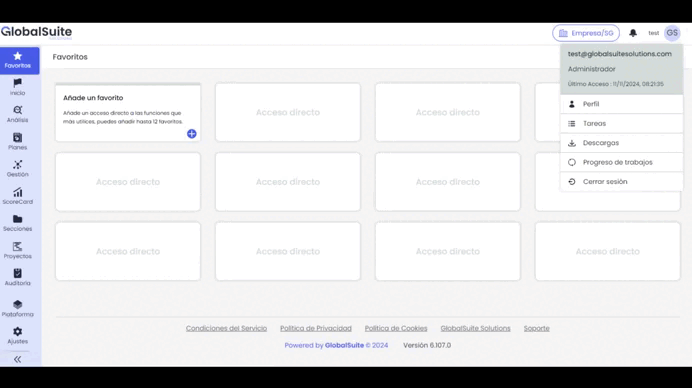Image resolution: width=692 pixels, height=388 pixels.
Task: Select the ScoreCard chart icon
Action: pyautogui.click(x=18, y=192)
